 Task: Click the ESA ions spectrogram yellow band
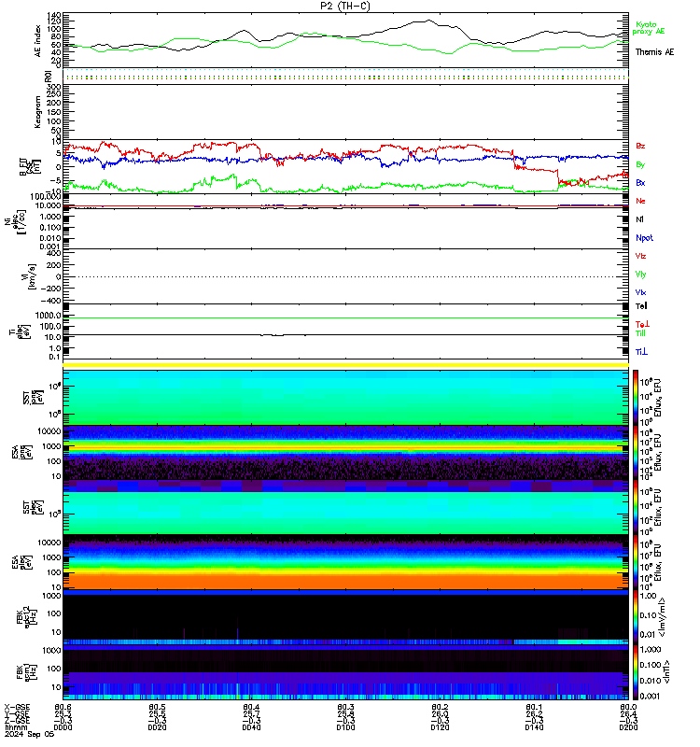click(x=345, y=448)
